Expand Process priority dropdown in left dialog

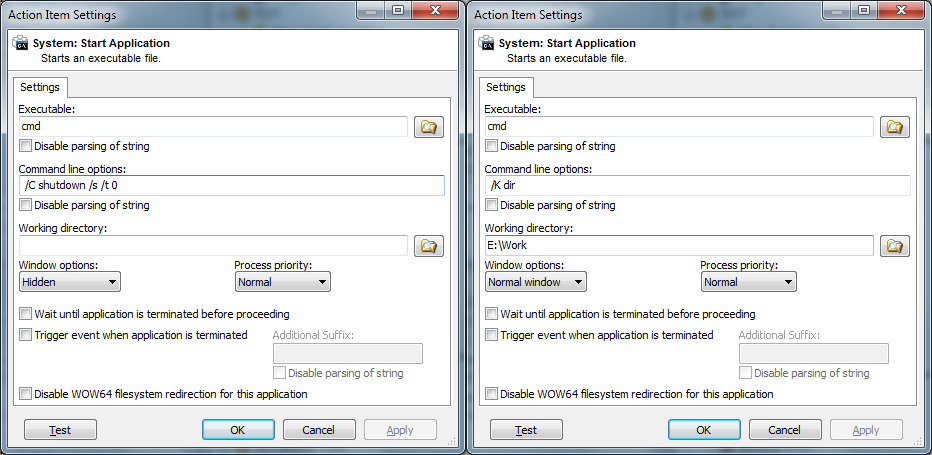[x=282, y=282]
